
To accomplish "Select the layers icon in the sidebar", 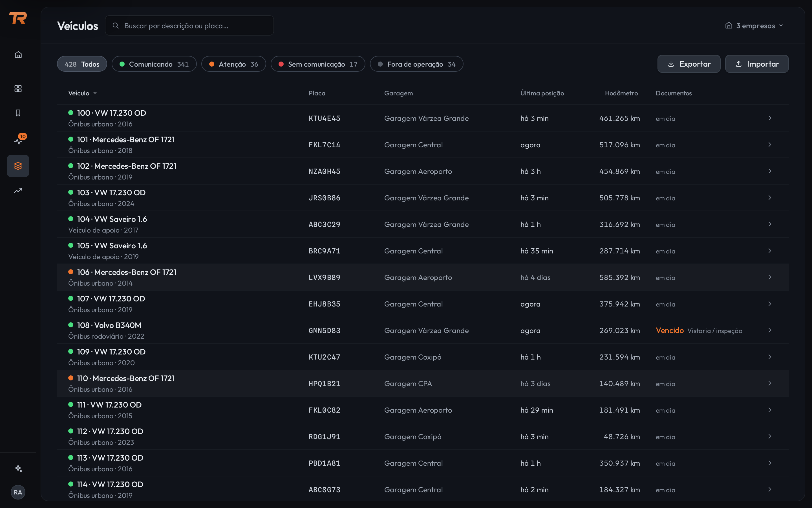I will tap(18, 166).
